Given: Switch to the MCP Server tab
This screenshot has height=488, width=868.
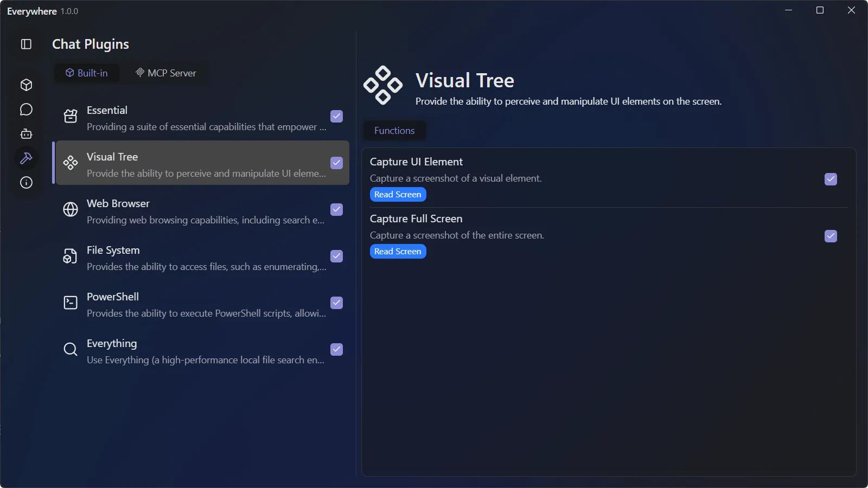Looking at the screenshot, I should [x=166, y=73].
